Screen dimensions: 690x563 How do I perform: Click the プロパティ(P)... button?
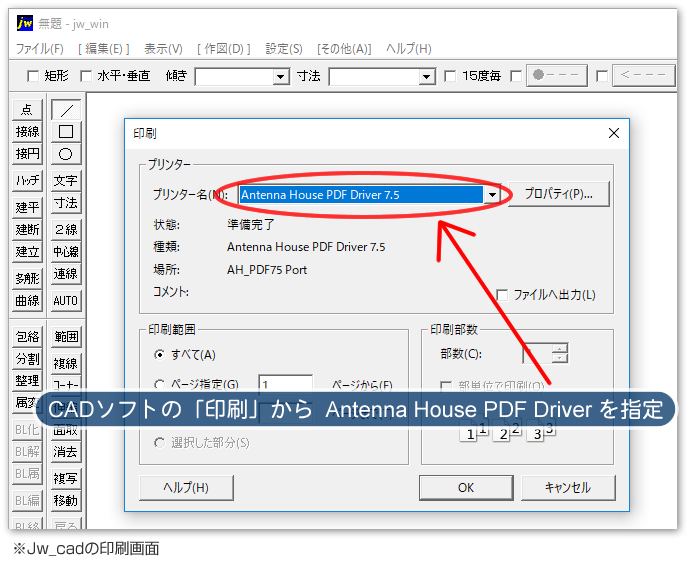tap(559, 194)
